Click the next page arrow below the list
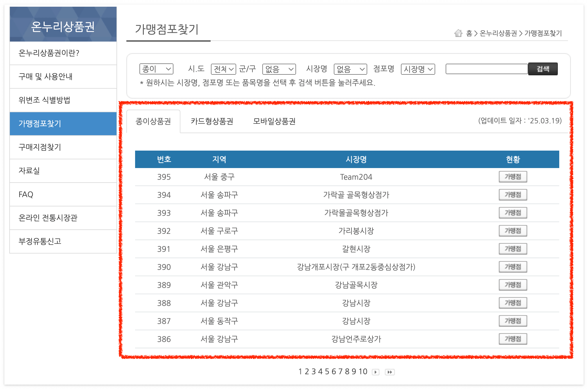The height and width of the screenshot is (389, 588). pos(376,372)
